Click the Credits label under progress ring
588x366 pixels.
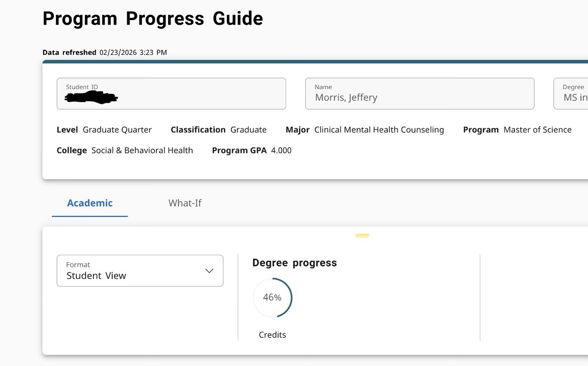tap(272, 335)
